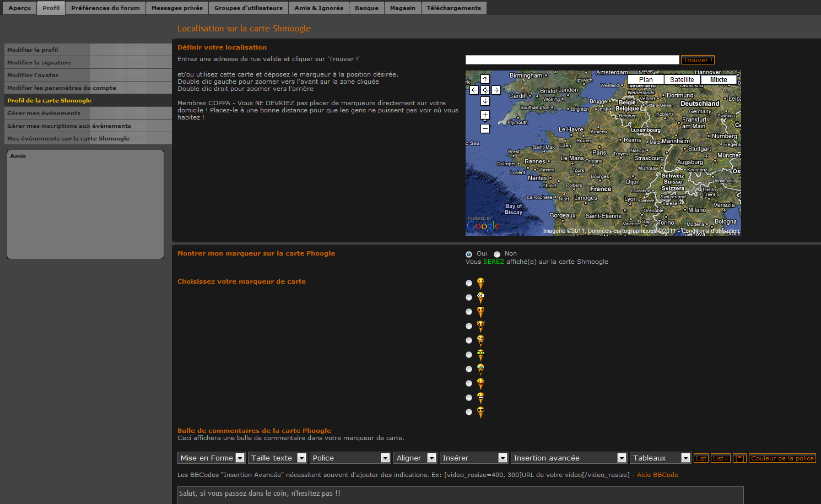Screen dimensions: 821x504
Task: Choose the tongue-out marker radio button
Action: point(469,383)
